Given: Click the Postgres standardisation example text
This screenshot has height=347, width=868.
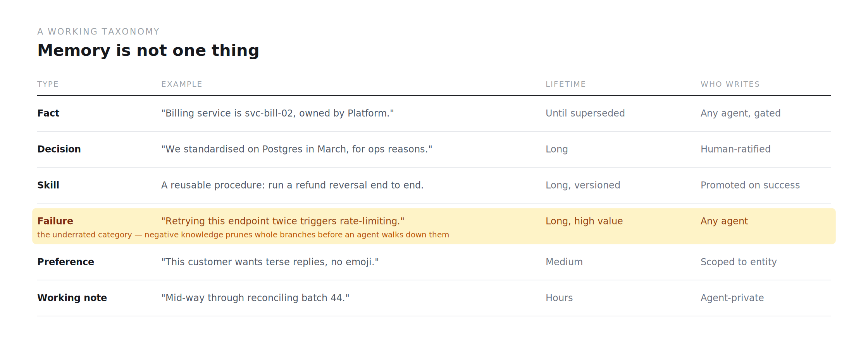Looking at the screenshot, I should pyautogui.click(x=297, y=149).
